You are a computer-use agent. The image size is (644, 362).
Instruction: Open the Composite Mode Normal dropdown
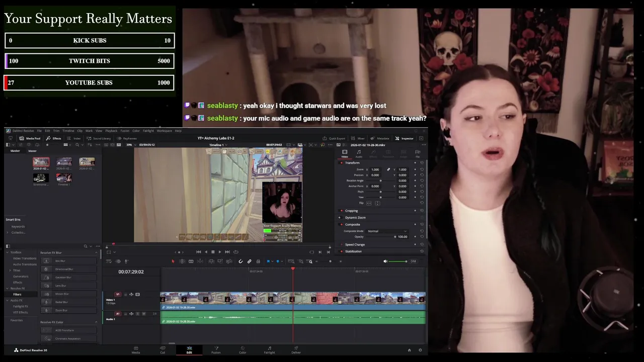[x=387, y=231]
